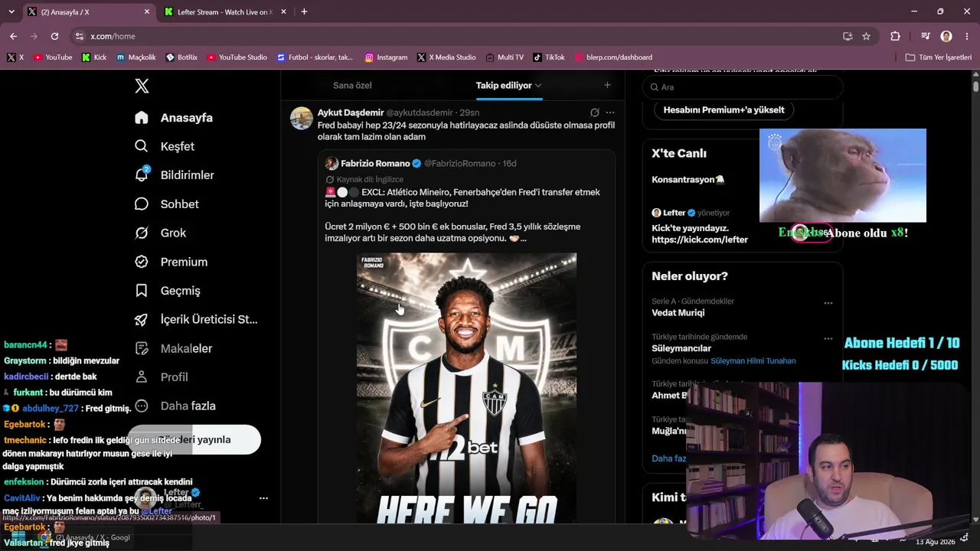Open a new browser tab with plus
The image size is (980, 551).
[x=304, y=11]
